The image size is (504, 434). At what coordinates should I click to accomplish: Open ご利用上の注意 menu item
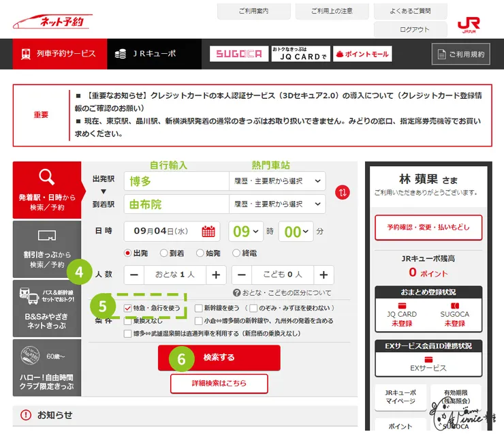click(x=332, y=11)
